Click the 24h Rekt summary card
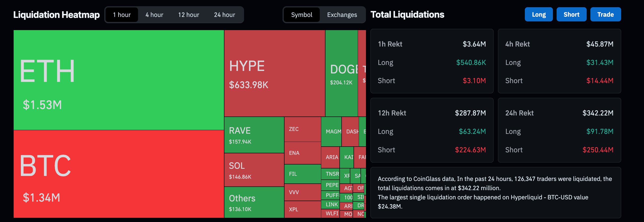This screenshot has height=222, width=644. (559, 130)
